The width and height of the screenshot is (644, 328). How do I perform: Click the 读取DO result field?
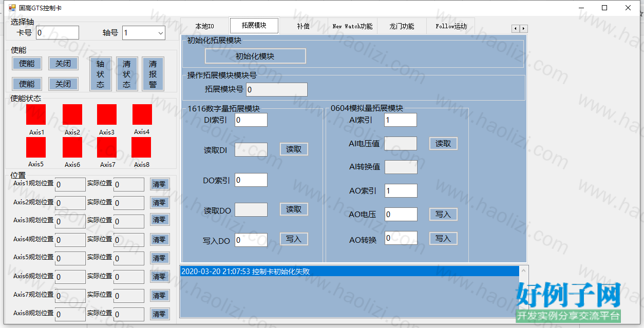click(251, 209)
